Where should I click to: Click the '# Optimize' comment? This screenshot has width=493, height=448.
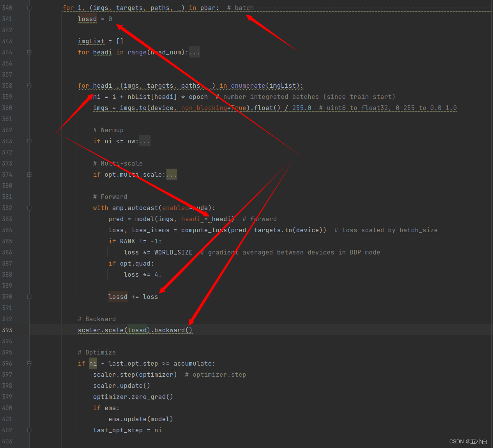click(97, 352)
